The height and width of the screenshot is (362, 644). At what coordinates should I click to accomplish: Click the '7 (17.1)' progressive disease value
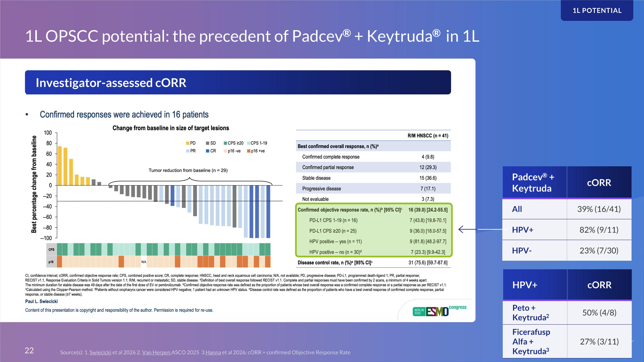(x=428, y=189)
